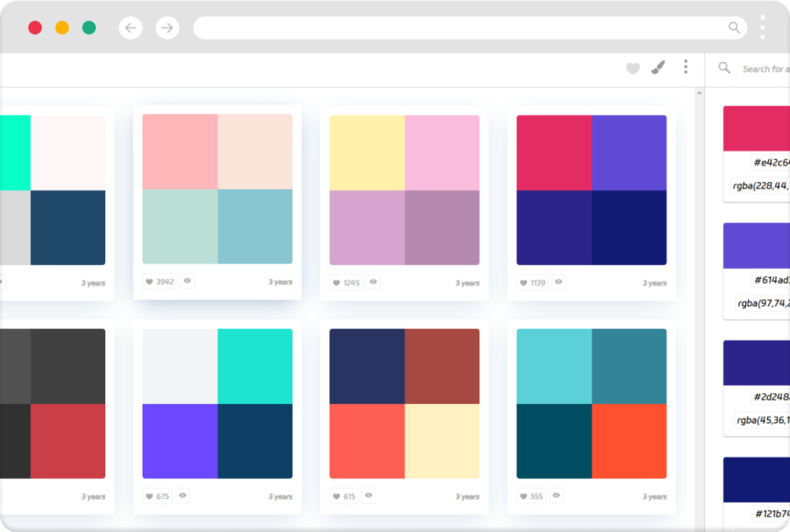Screen dimensions: 790x532
Task: Pick the mint green swatch in the 3942 palette
Action: click(180, 227)
